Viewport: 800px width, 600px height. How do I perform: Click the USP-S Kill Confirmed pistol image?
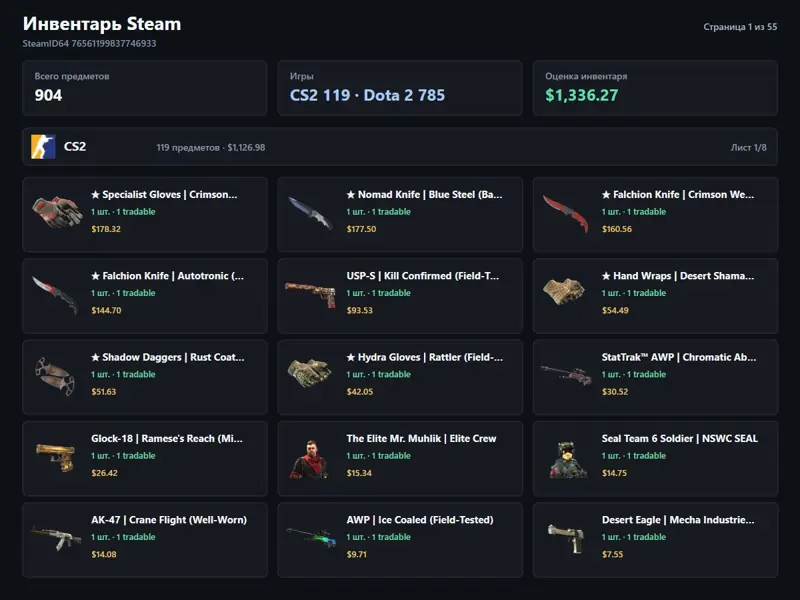tap(311, 294)
